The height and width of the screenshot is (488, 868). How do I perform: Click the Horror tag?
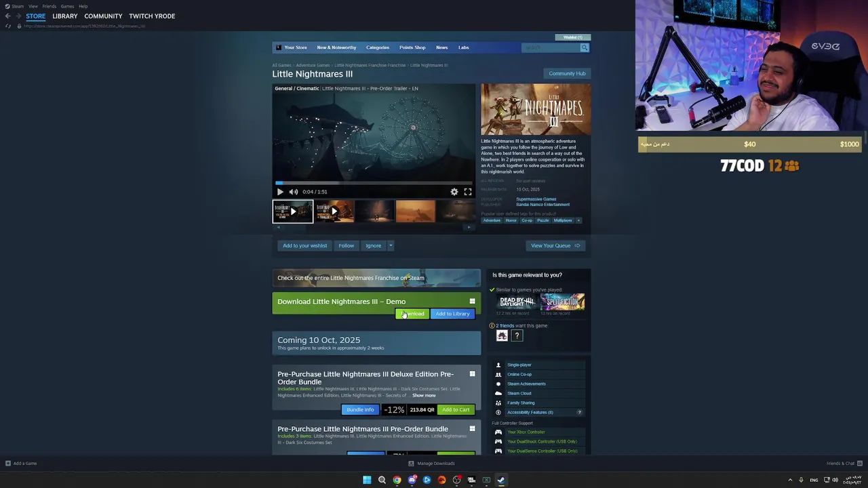(511, 220)
